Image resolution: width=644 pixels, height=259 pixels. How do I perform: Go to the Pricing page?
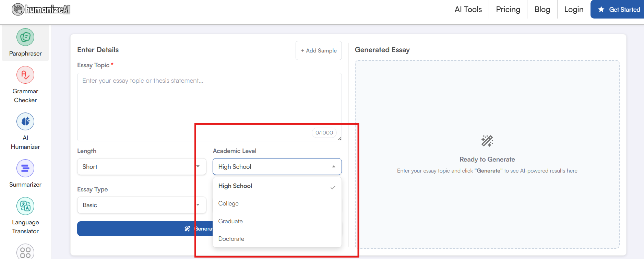(x=508, y=10)
